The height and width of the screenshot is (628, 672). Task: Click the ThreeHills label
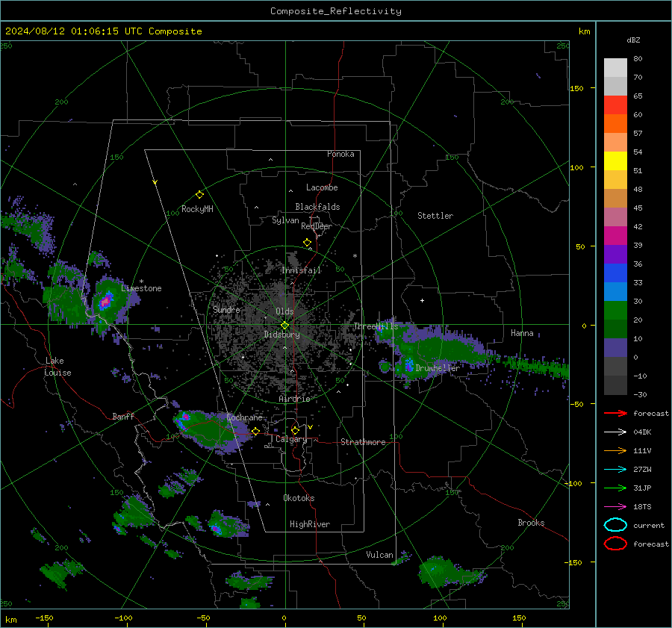(x=376, y=326)
